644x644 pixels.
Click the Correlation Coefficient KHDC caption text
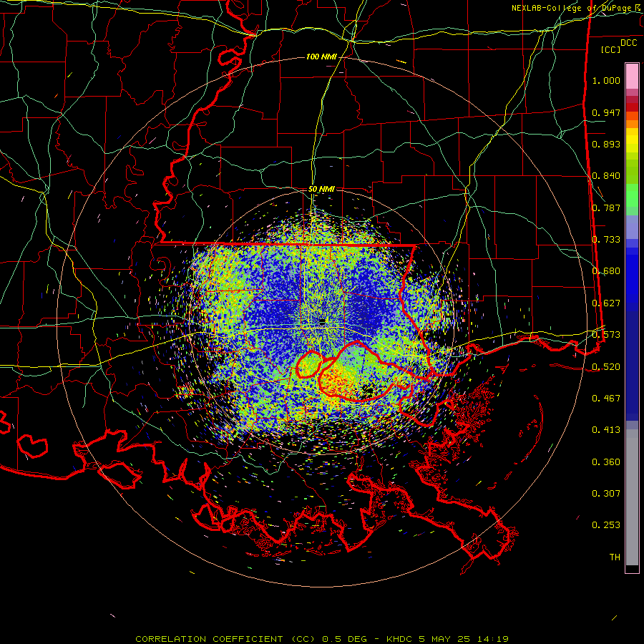(x=322, y=639)
